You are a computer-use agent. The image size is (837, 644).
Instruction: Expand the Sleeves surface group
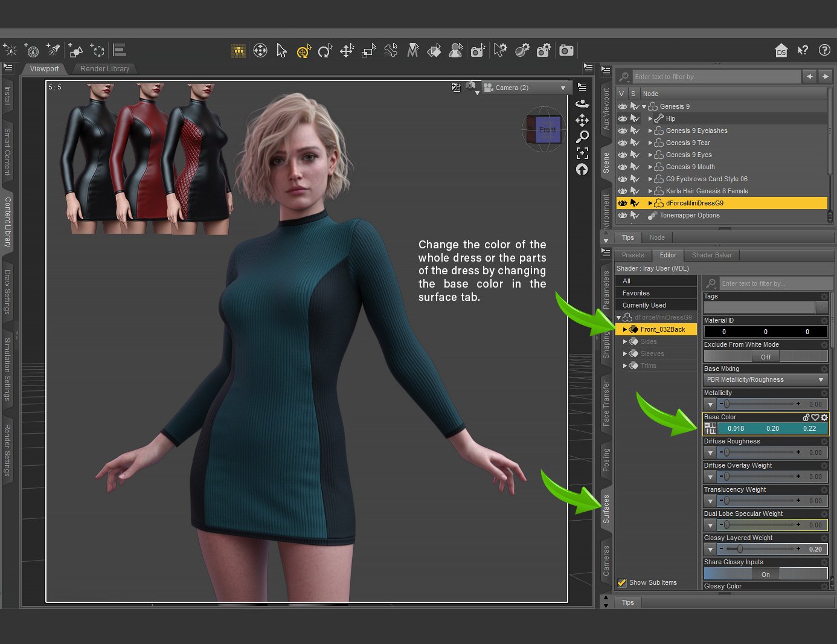[625, 353]
